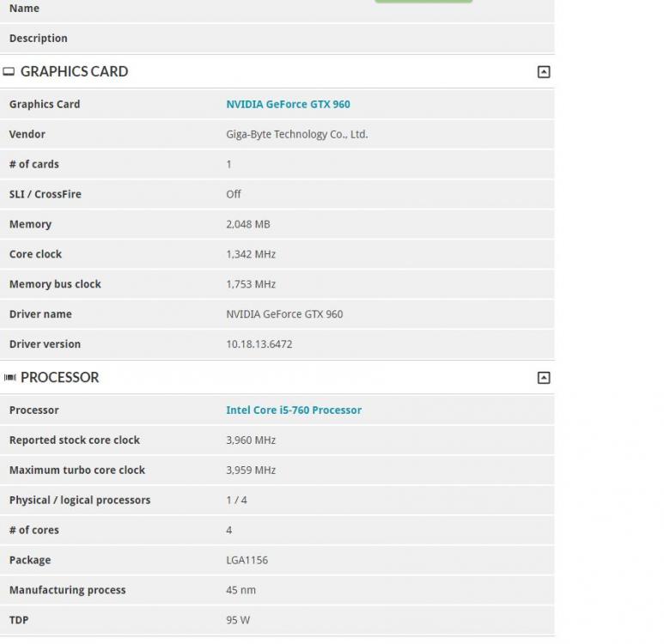Click the PROCESSOR section title
The width and height of the screenshot is (664, 644).
[x=59, y=378]
